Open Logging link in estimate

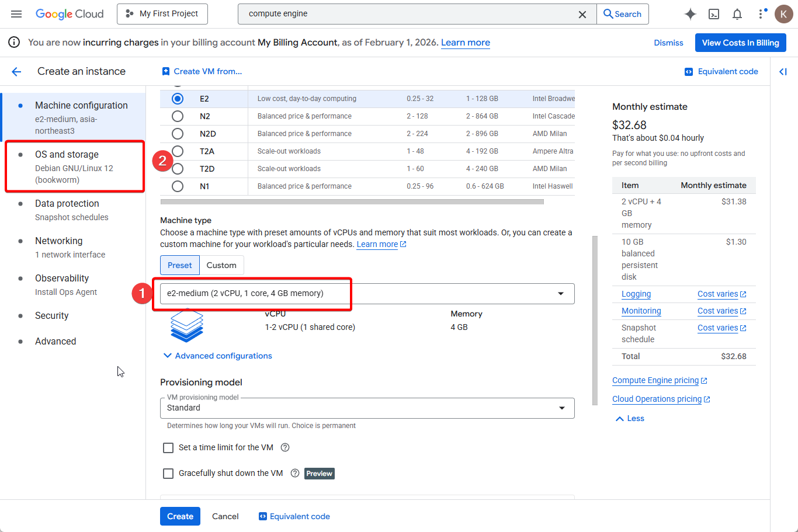pyautogui.click(x=636, y=294)
